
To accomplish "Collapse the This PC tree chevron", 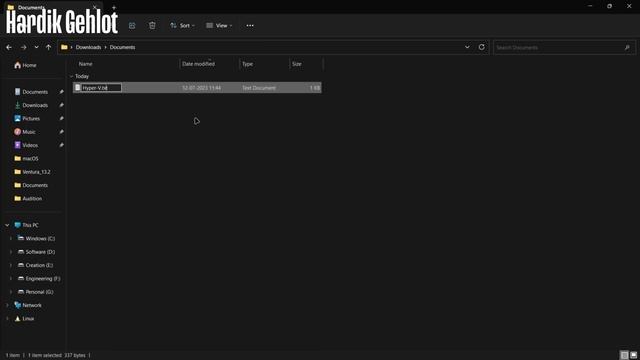I will click(x=7, y=225).
